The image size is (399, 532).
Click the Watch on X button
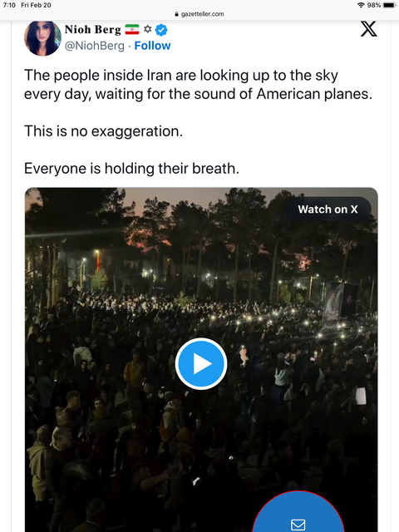point(328,209)
